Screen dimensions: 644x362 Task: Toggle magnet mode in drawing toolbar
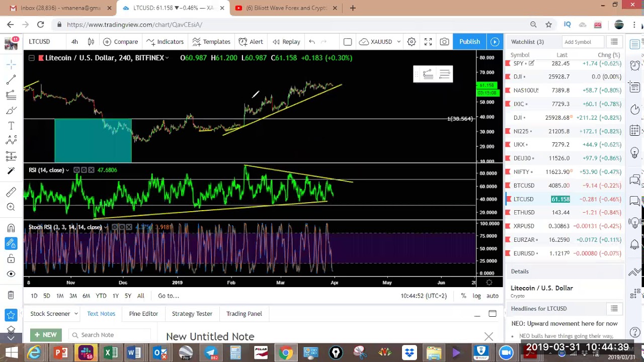coord(11,228)
